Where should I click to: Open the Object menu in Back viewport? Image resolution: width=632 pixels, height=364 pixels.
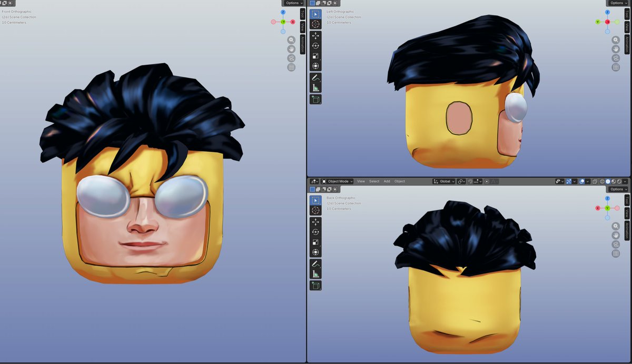[x=400, y=181]
